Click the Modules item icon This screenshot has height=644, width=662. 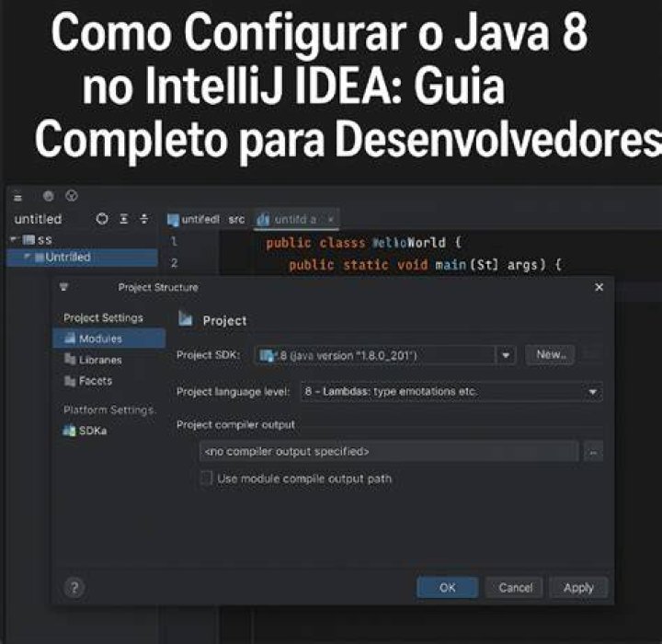70,338
